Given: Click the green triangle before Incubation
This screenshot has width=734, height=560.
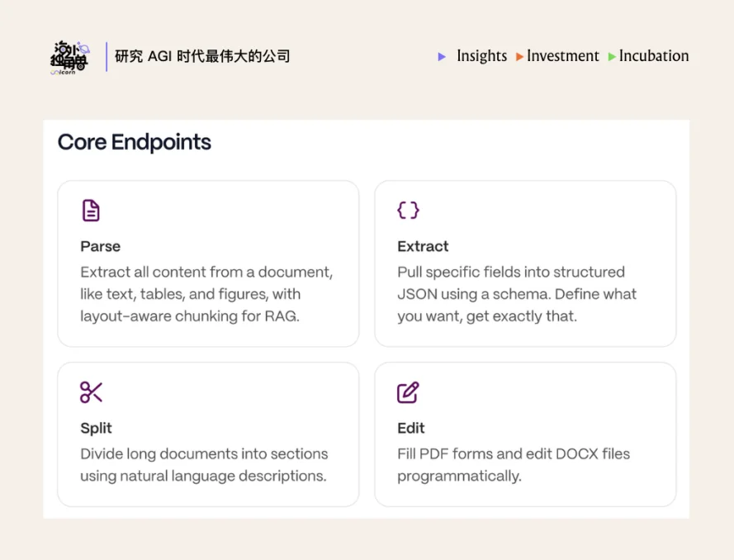Looking at the screenshot, I should click(611, 56).
